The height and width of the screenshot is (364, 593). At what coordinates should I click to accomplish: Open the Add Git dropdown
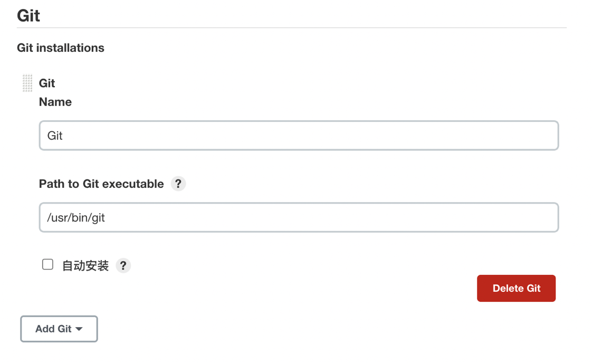tap(59, 329)
